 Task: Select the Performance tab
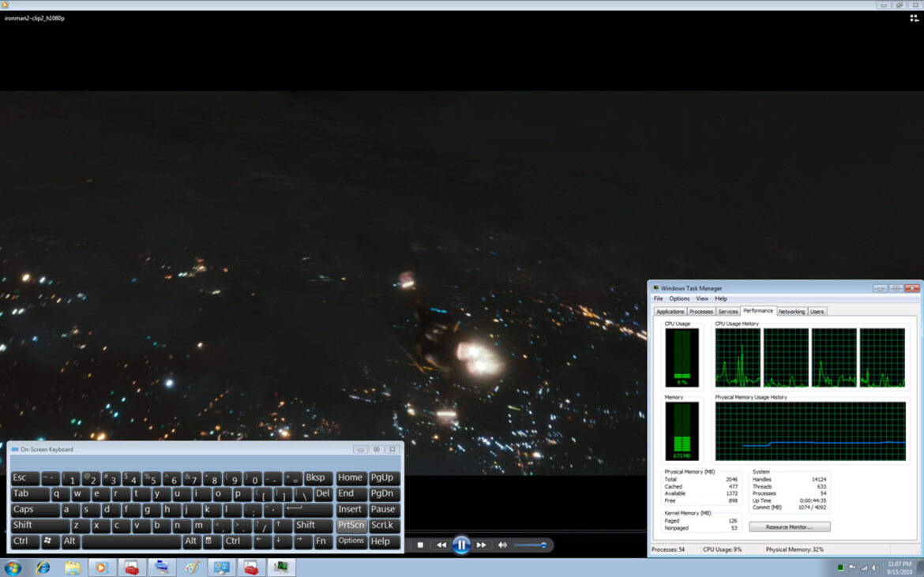click(758, 310)
